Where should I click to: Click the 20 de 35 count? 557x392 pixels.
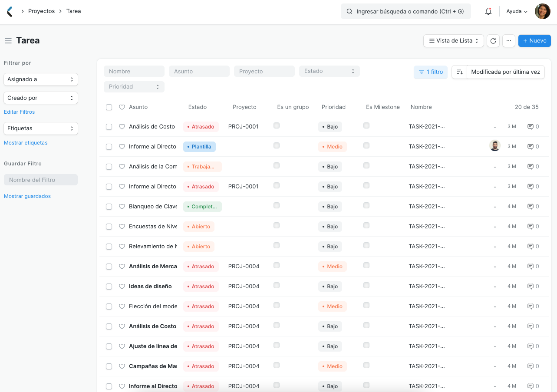pyautogui.click(x=527, y=107)
